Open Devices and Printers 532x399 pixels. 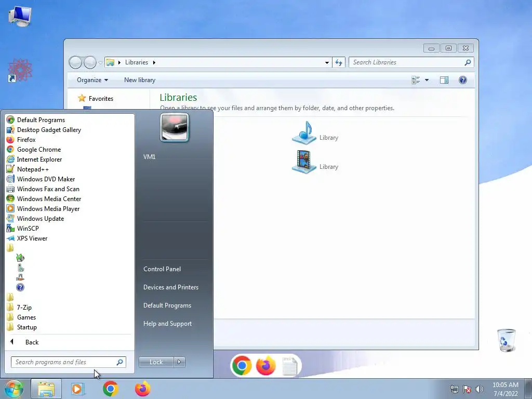(170, 287)
